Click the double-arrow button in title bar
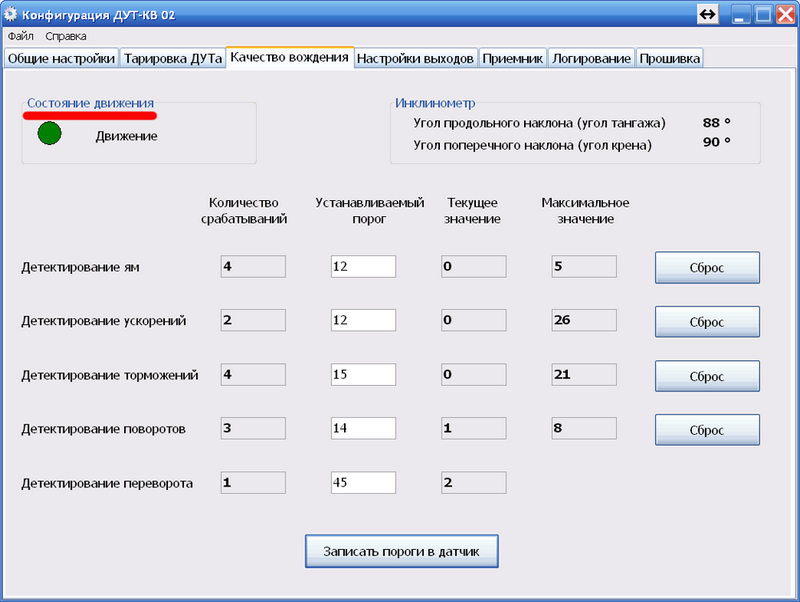This screenshot has height=602, width=800. pos(708,14)
